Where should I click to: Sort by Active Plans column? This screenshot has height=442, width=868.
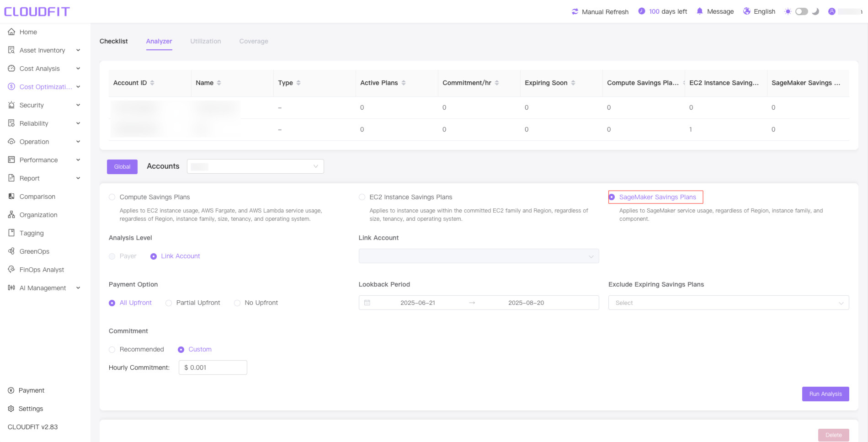click(404, 83)
